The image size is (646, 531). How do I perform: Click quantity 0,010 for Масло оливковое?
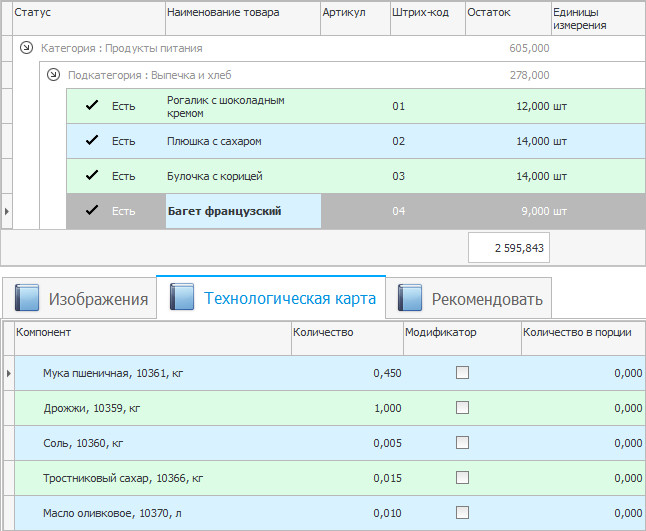pyautogui.click(x=387, y=513)
